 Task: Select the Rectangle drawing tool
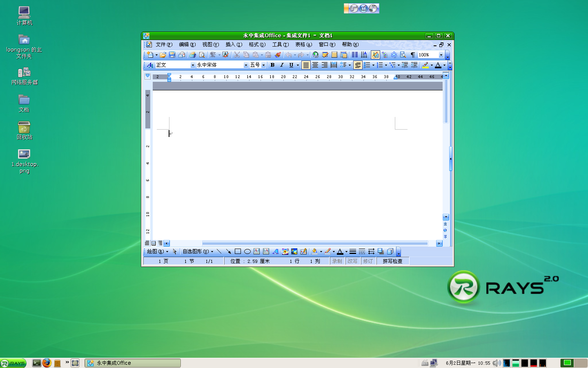238,251
